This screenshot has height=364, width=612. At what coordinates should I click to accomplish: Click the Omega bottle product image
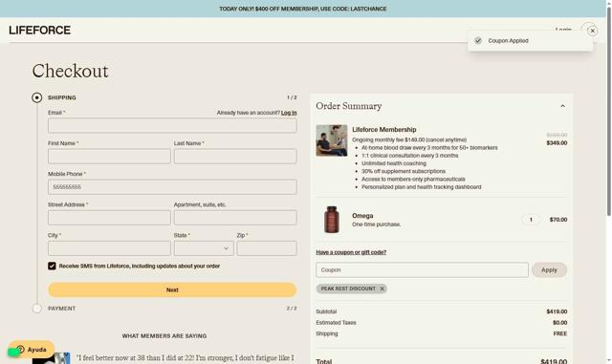click(x=332, y=220)
